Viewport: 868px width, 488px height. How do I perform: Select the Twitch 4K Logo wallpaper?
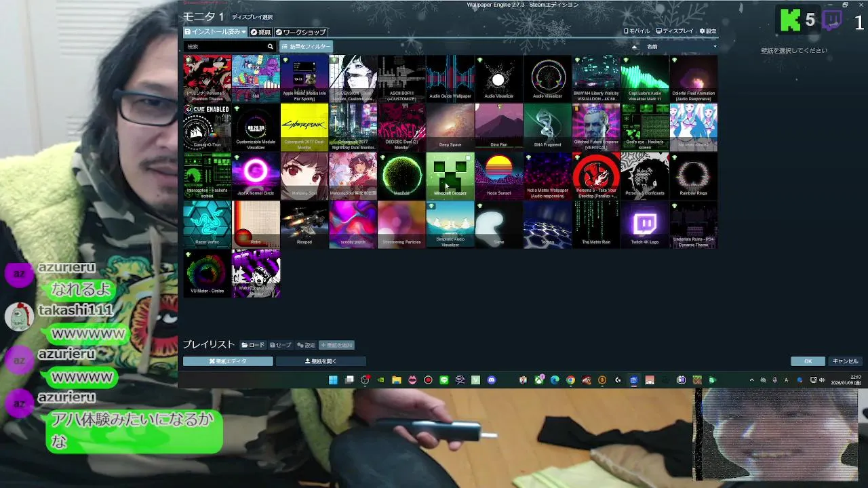point(645,224)
